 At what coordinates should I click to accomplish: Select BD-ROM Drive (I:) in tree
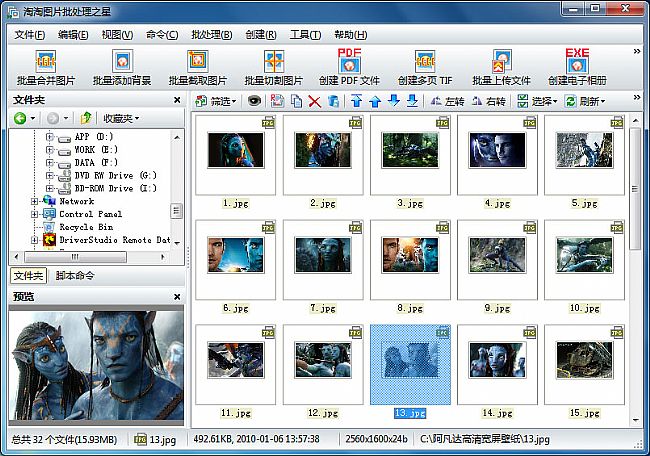pyautogui.click(x=115, y=188)
